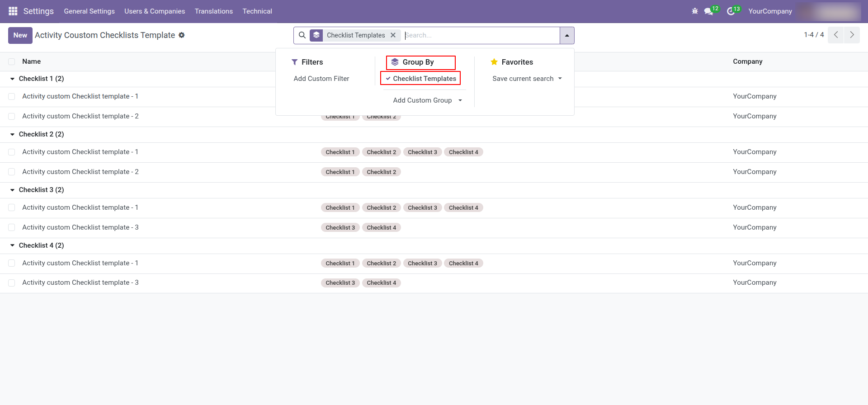Click Checklist 2 tag in first Checklist 4 row
Viewport: 868px width, 405px height.
point(381,264)
